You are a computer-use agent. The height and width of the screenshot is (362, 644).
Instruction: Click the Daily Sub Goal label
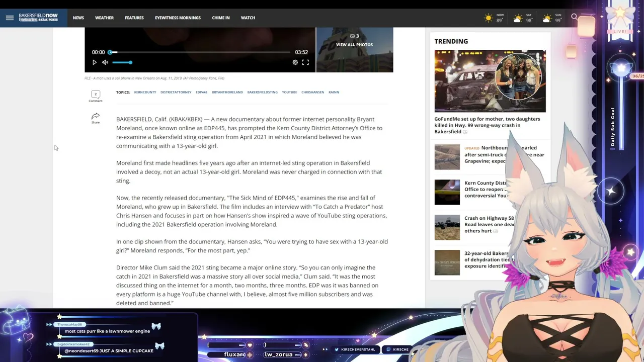tap(613, 127)
